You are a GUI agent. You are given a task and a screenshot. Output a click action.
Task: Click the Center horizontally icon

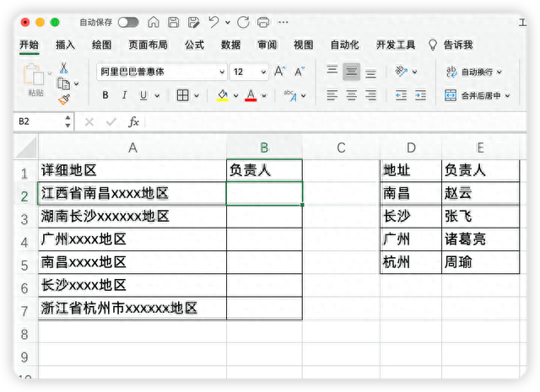click(x=351, y=95)
